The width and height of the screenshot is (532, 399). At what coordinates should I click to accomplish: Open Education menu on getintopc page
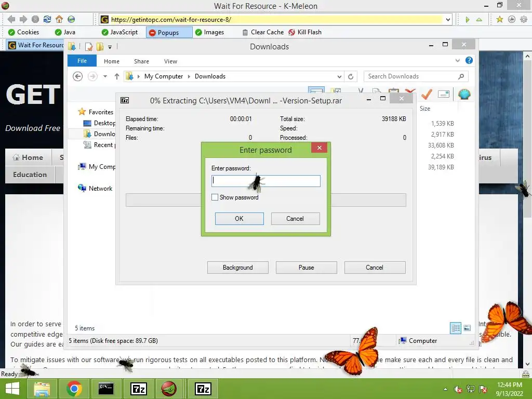click(x=30, y=175)
